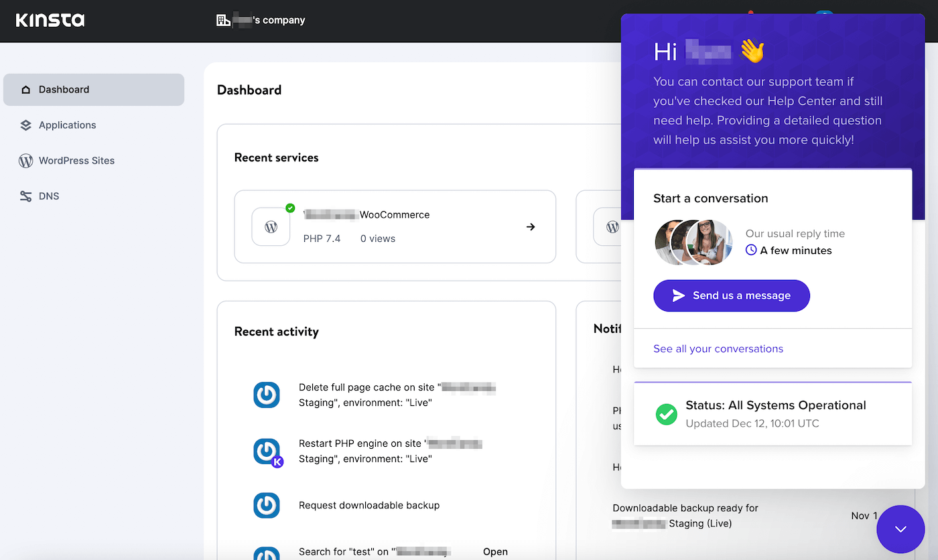Image resolution: width=938 pixels, height=560 pixels.
Task: Click the Kinsta logo
Action: click(x=50, y=20)
